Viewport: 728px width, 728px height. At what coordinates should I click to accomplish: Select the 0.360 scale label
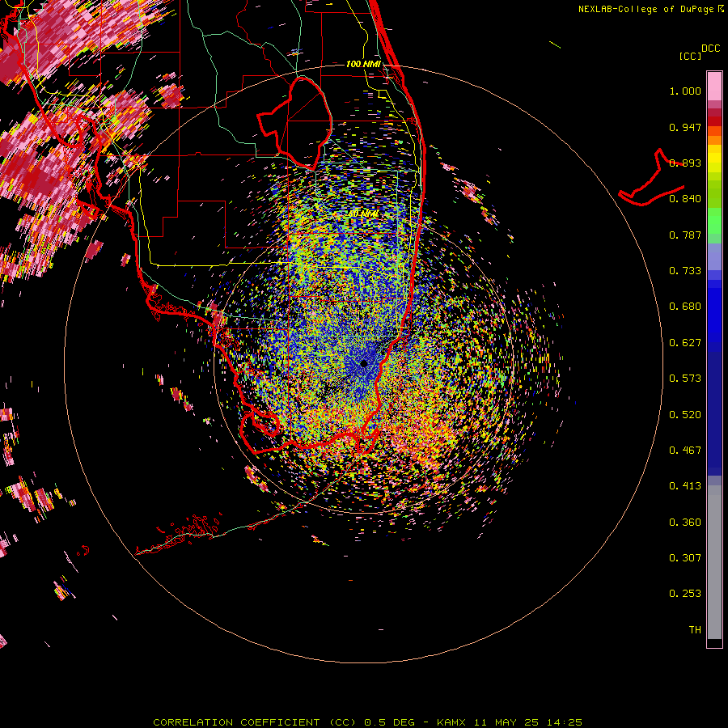pos(685,523)
